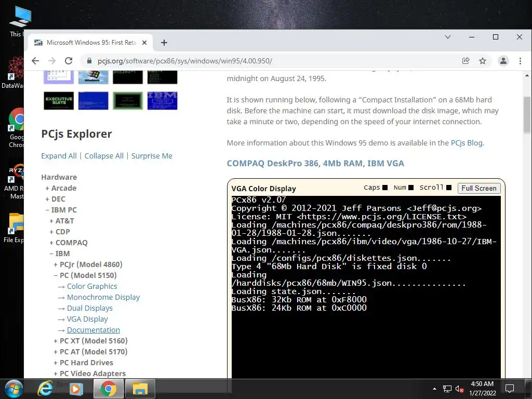Go back using Chrome's back arrow
Image resolution: width=532 pixels, height=399 pixels.
pos(35,61)
